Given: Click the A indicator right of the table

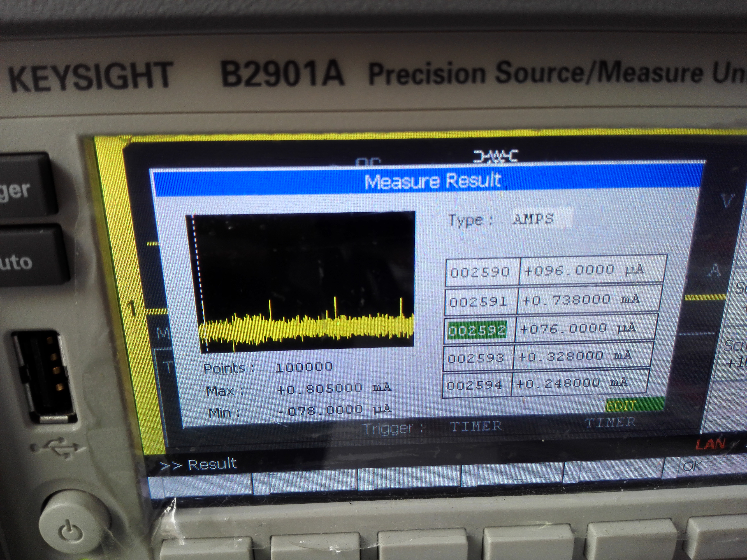Looking at the screenshot, I should coord(714,270).
